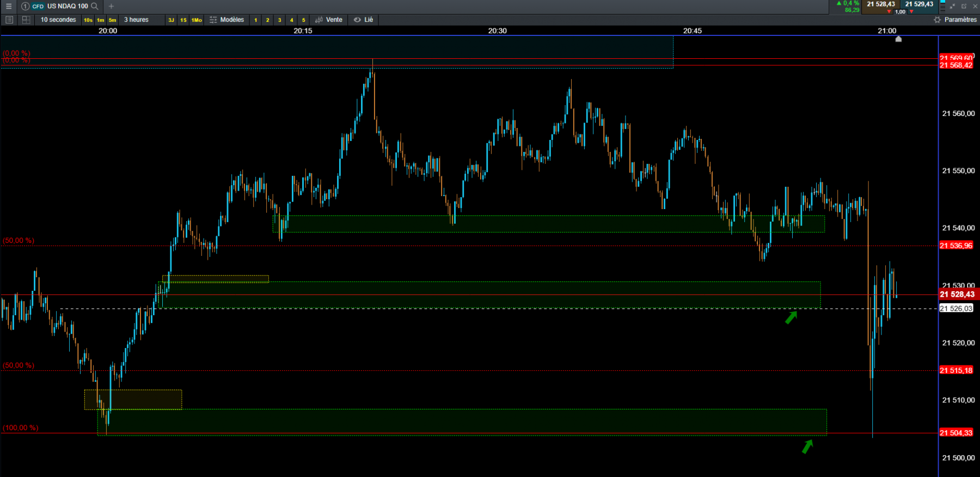
Task: Click the 0,4 % change indicator
Action: tap(848, 3)
